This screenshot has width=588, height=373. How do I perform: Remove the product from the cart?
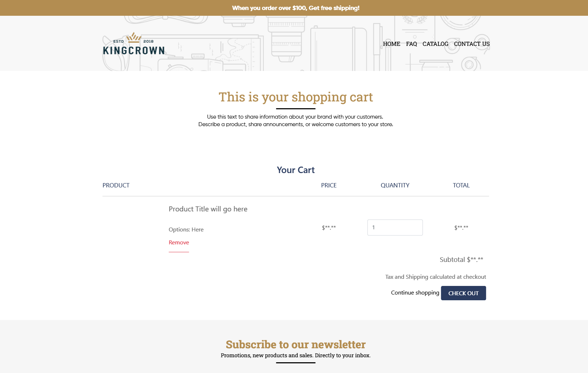coord(179,243)
